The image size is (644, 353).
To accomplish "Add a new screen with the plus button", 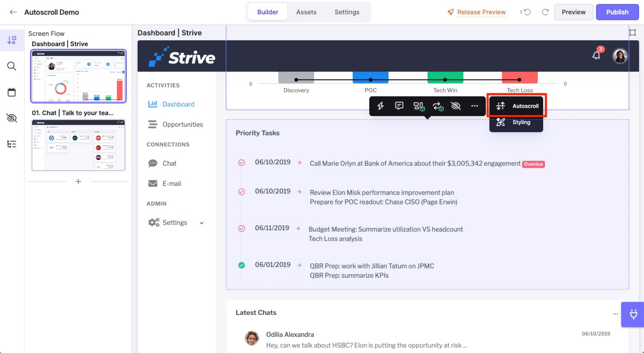I will (78, 181).
